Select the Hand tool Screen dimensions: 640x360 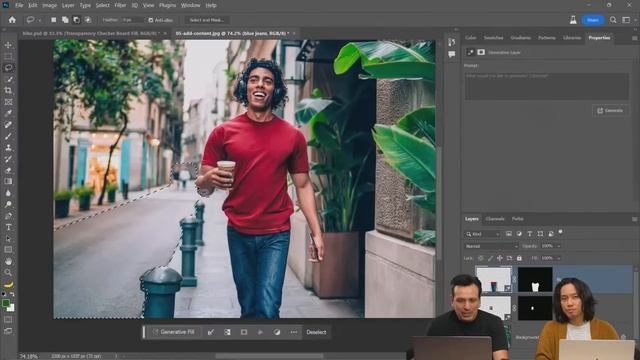tap(8, 261)
